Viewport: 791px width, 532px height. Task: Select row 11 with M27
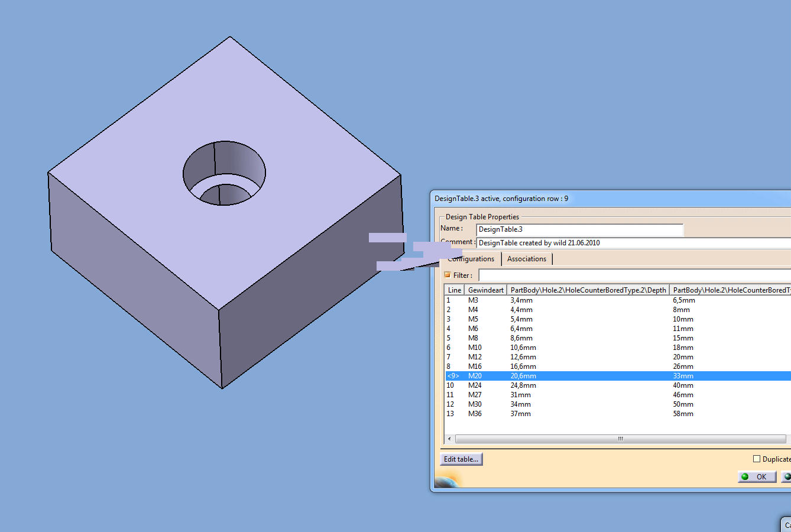[618, 395]
